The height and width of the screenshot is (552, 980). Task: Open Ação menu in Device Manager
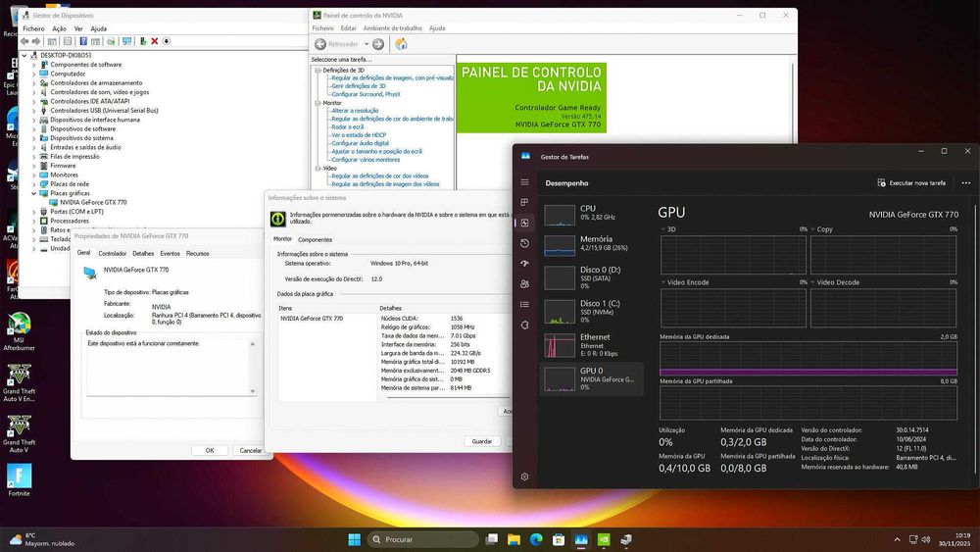coord(60,28)
